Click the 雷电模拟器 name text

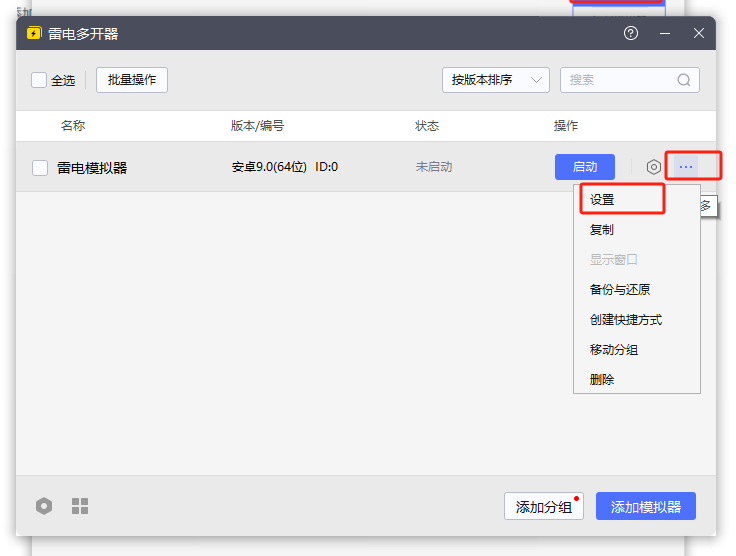[92, 168]
